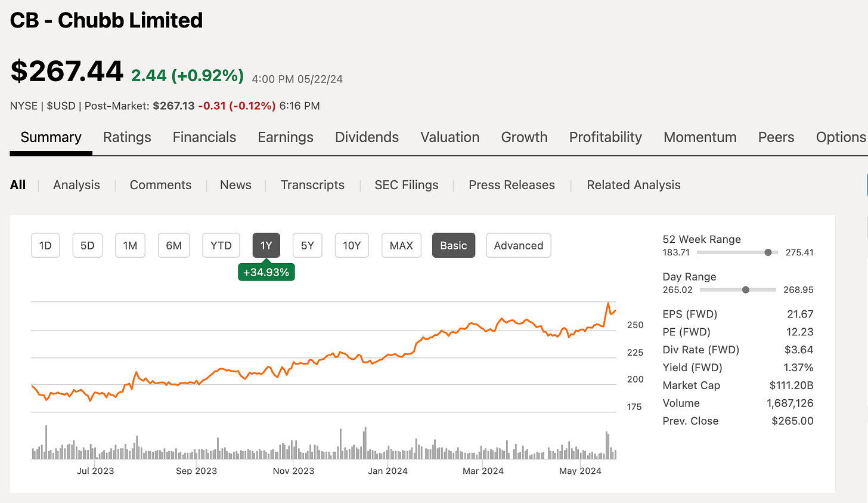
Task: Switch chart to Basic mode
Action: click(454, 245)
